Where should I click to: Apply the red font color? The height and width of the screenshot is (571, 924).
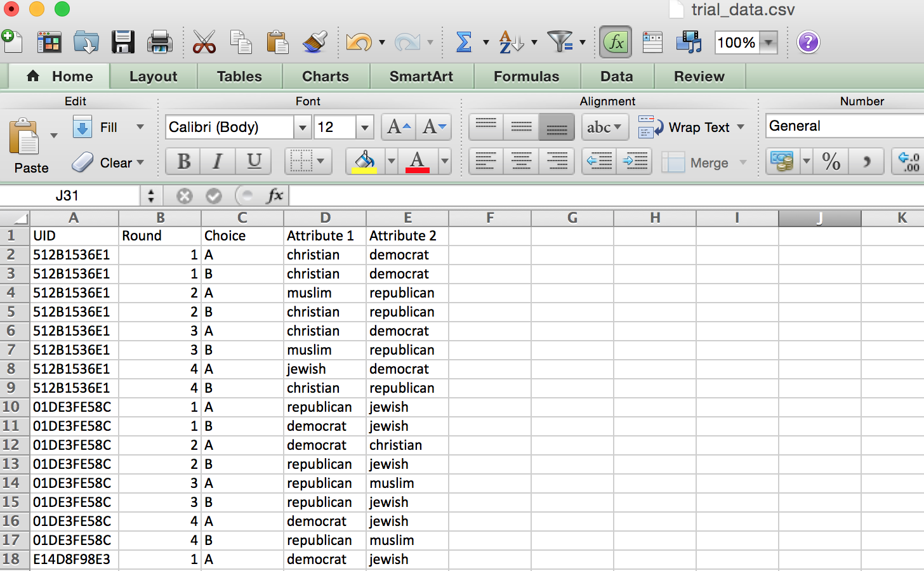(x=417, y=161)
